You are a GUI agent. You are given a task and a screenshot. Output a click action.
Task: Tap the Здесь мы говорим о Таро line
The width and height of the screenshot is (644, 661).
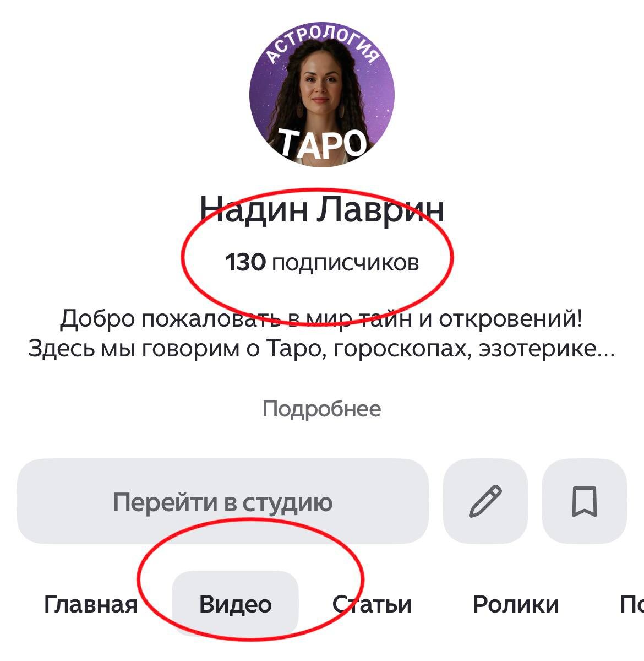321,348
